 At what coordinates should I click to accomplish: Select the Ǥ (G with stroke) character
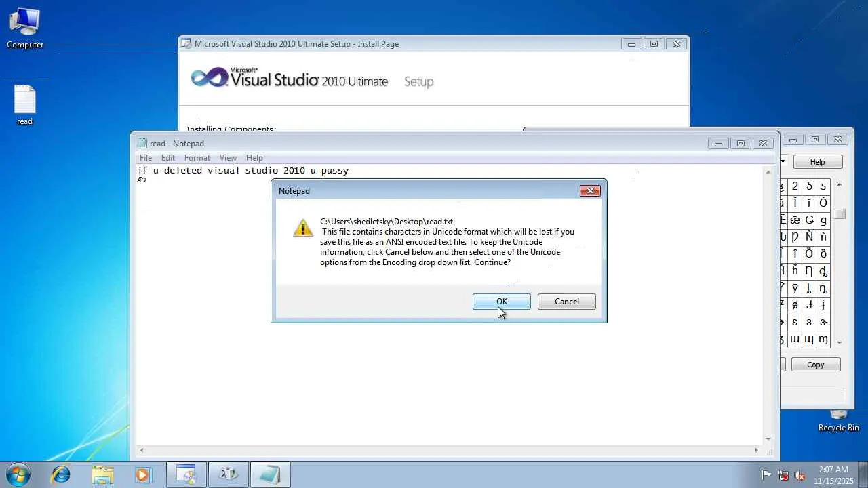pyautogui.click(x=810, y=220)
